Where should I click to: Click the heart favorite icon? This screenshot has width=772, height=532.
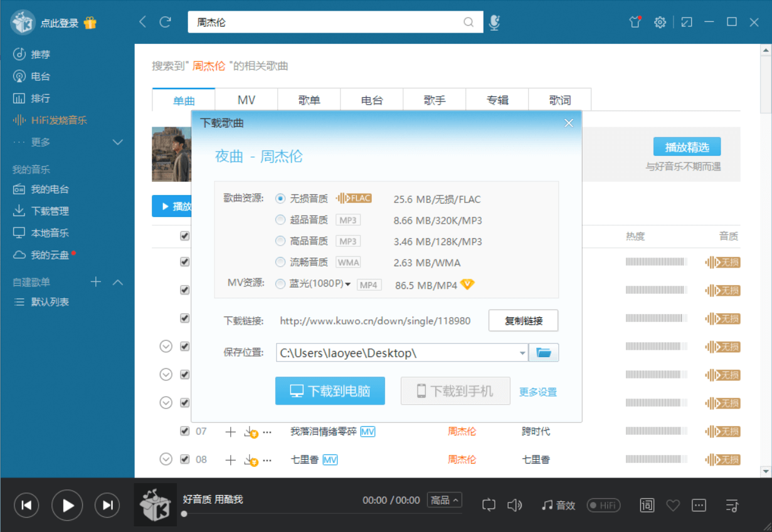click(673, 505)
